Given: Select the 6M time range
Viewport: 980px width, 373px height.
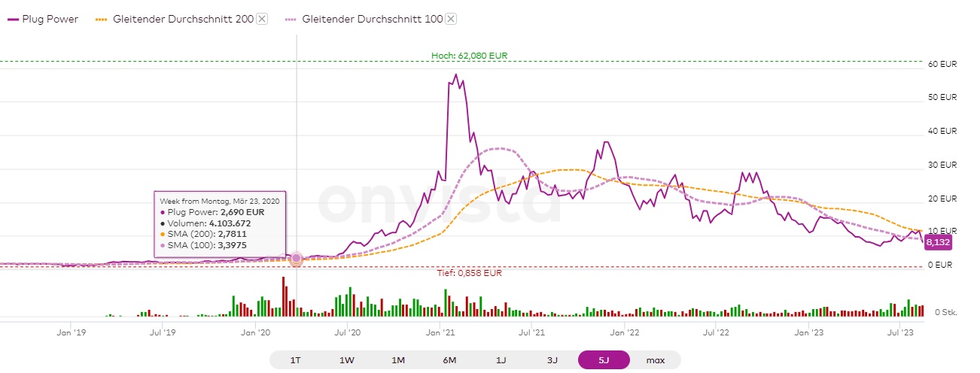Looking at the screenshot, I should click(449, 360).
